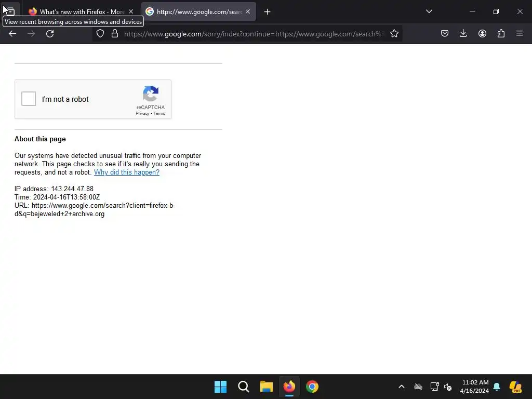The width and height of the screenshot is (532, 399).
Task: Click the muted volume tray icon
Action: 448,387
